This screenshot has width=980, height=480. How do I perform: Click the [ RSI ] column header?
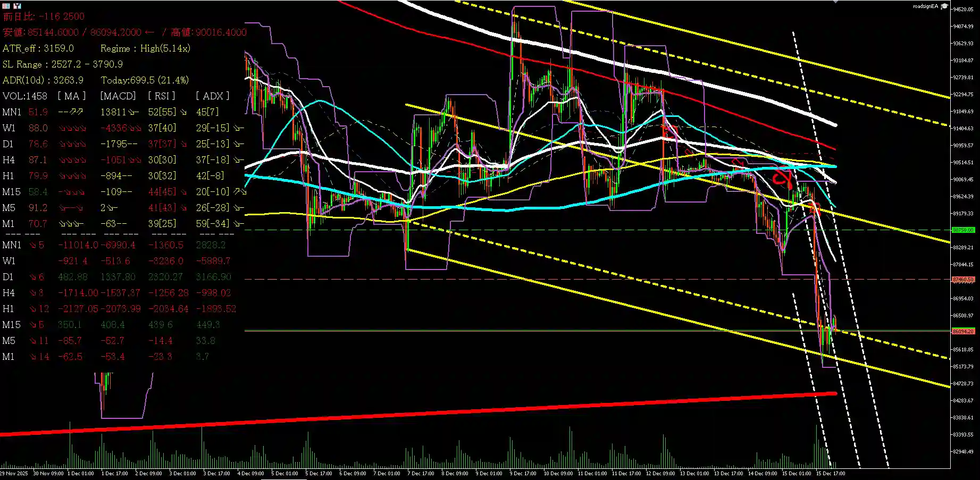coord(161,96)
